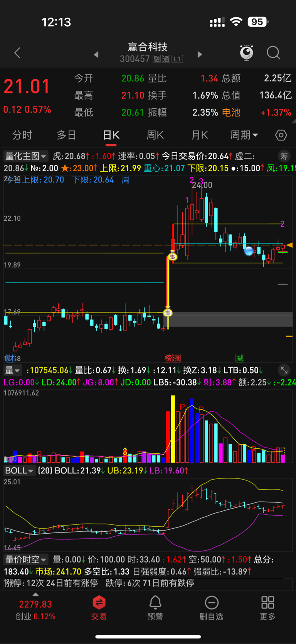The width and height of the screenshot is (296, 644).
Task: Expand volume panel with diagonal arrows icon
Action: (x=284, y=370)
